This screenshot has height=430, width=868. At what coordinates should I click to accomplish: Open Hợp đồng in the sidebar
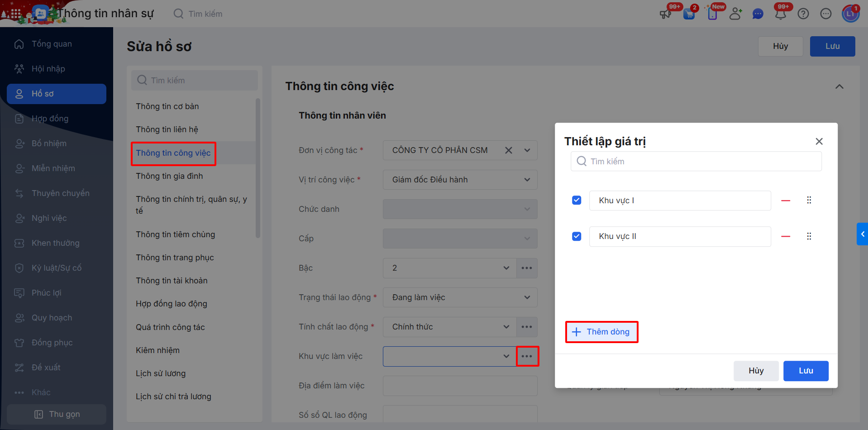50,119
